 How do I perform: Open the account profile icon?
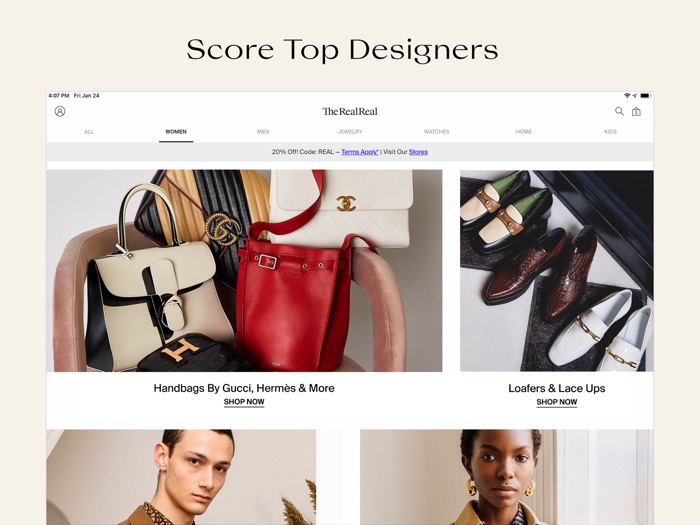(x=60, y=111)
